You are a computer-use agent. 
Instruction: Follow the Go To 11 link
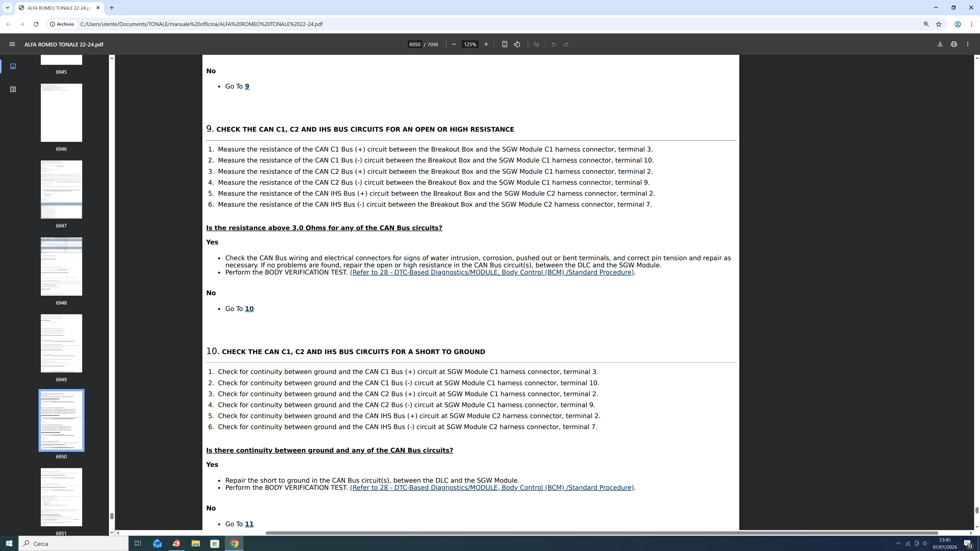[249, 524]
